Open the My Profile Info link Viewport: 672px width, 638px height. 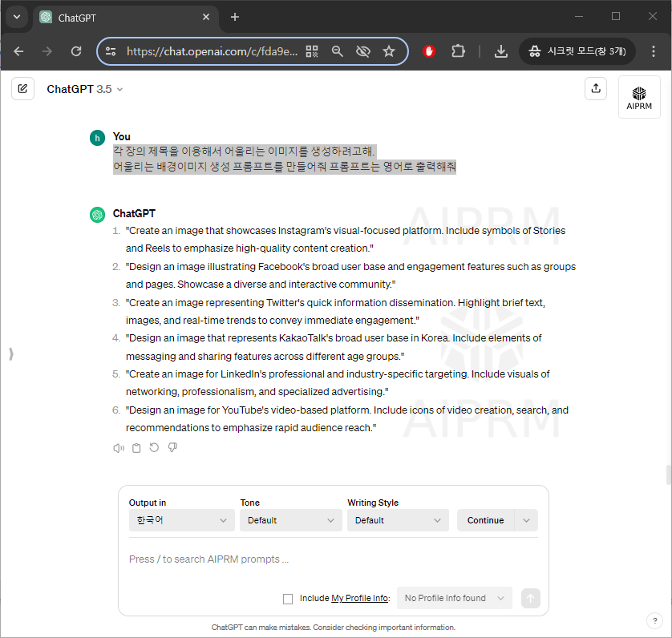click(x=360, y=598)
